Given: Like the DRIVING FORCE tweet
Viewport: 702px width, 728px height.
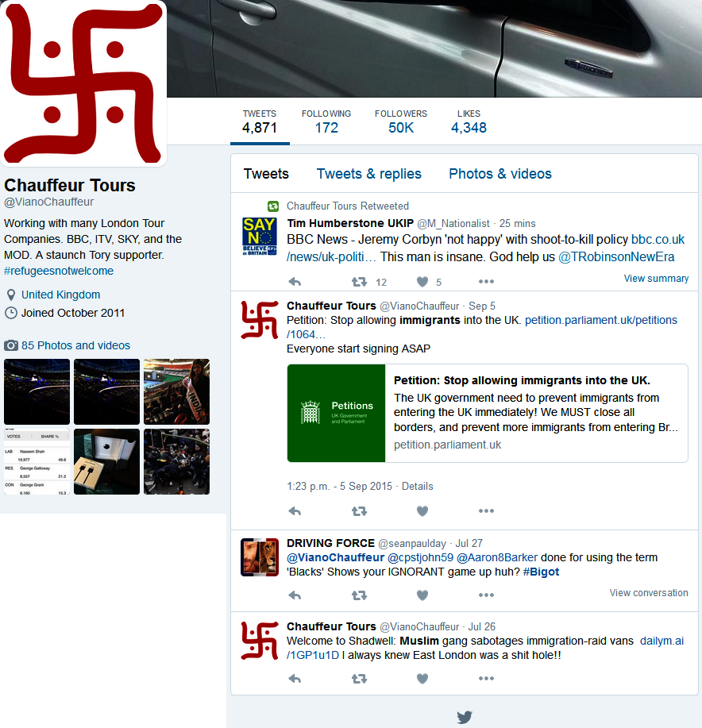Looking at the screenshot, I should (422, 595).
